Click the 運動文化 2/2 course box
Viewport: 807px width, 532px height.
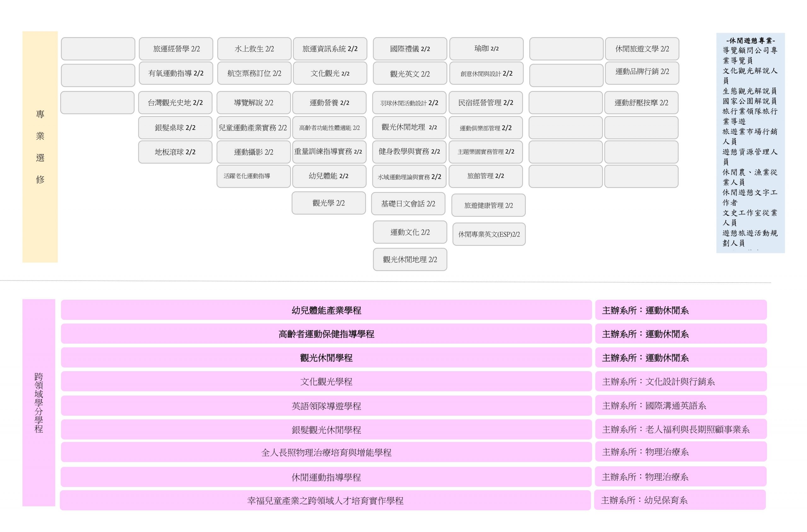tap(410, 232)
